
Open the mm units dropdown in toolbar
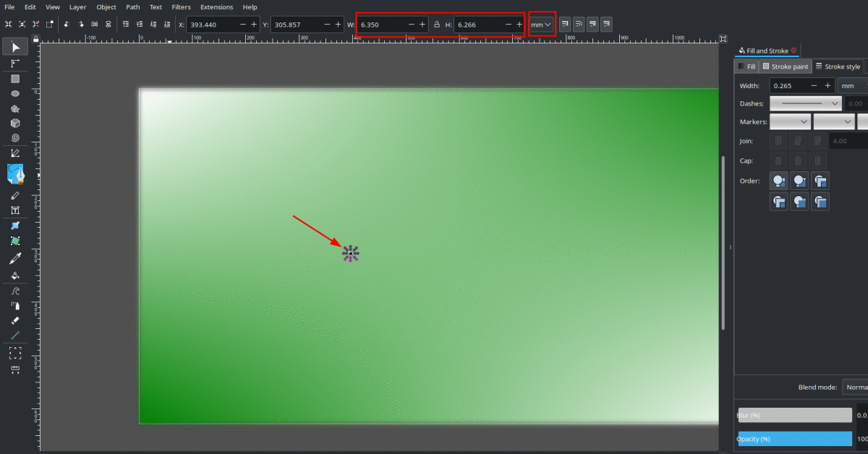tap(542, 25)
